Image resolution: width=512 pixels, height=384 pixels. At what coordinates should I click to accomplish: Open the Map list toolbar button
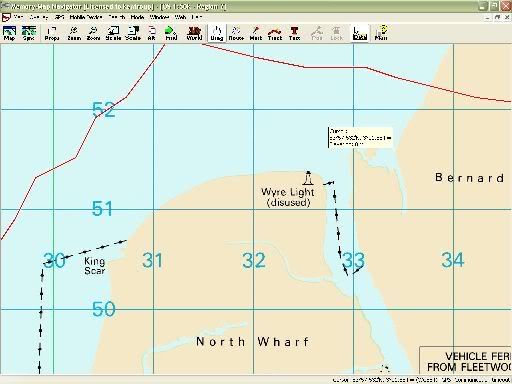point(9,33)
